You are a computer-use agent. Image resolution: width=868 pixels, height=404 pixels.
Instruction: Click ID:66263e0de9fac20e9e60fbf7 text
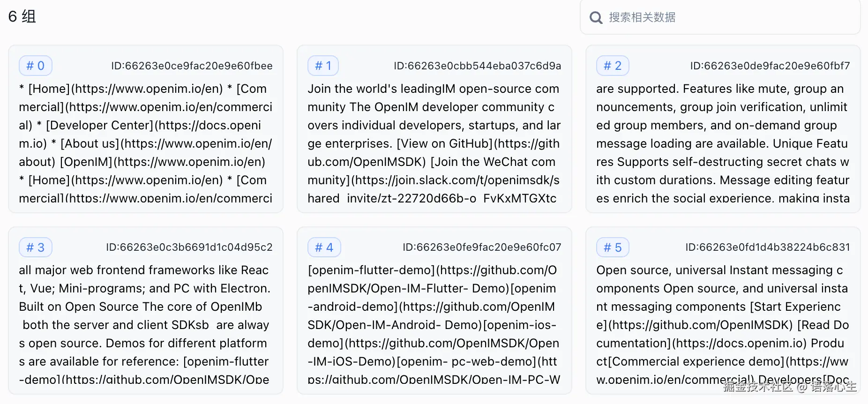click(x=770, y=66)
